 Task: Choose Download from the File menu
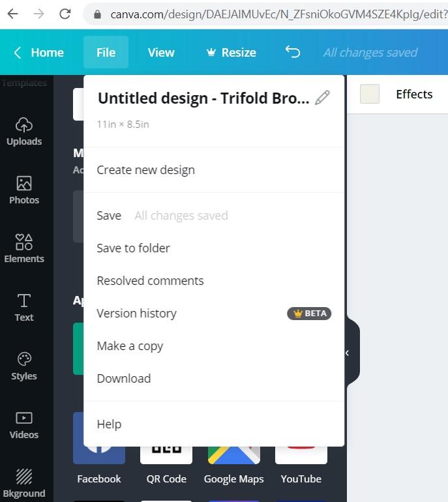124,378
